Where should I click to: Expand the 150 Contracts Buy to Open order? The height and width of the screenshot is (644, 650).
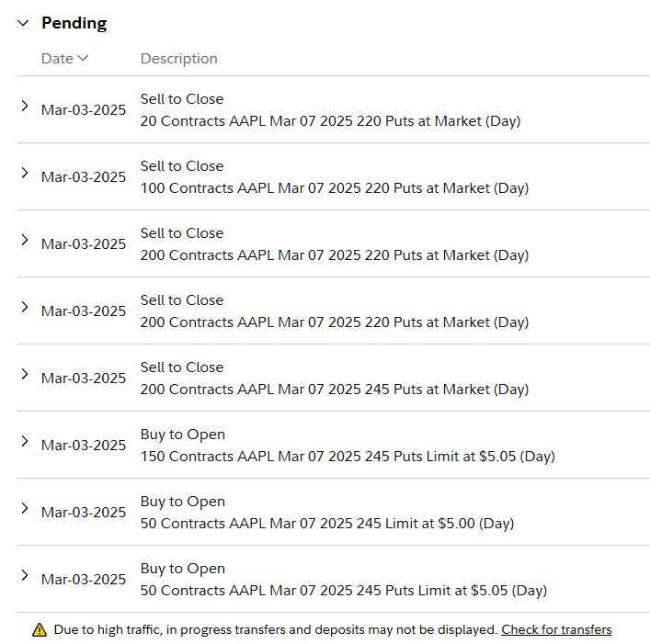[25, 442]
